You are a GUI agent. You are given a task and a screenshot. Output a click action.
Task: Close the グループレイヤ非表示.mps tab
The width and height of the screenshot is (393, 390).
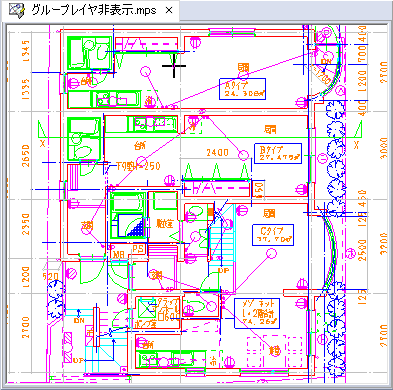[x=169, y=10]
